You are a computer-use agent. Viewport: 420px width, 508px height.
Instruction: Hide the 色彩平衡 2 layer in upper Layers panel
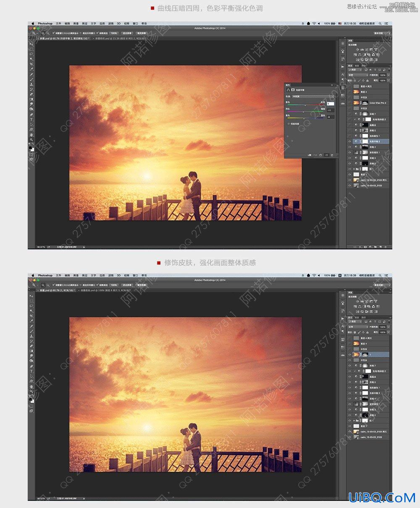click(x=349, y=141)
